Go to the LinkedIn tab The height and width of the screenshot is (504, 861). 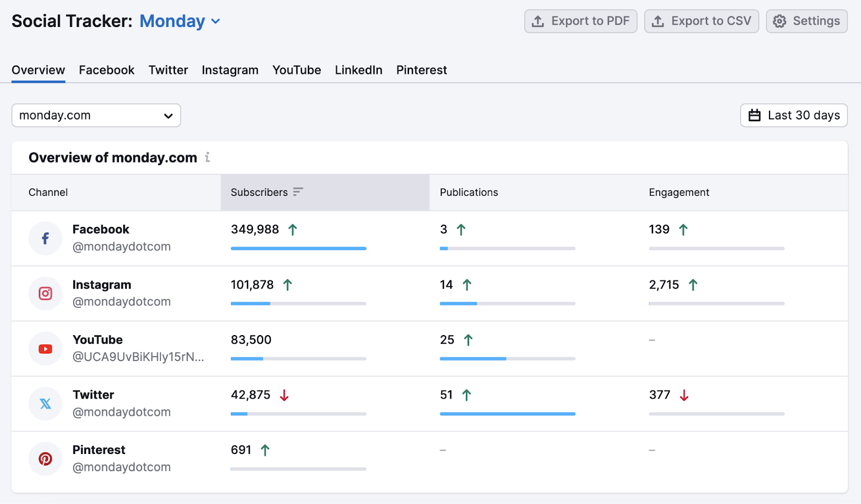pyautogui.click(x=358, y=70)
